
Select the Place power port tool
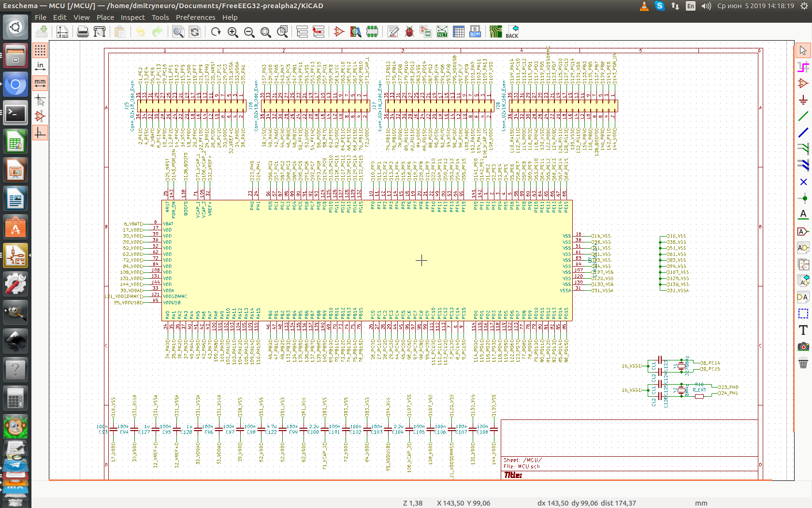click(803, 100)
